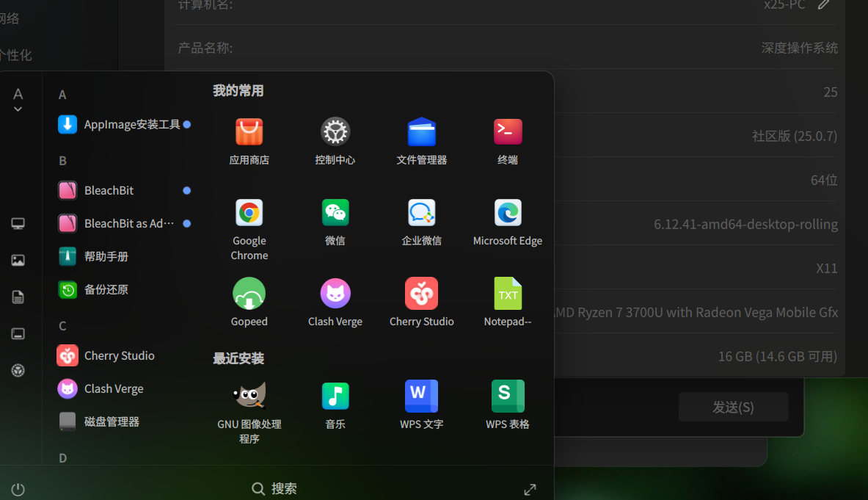Launch 控制中心 from the favorites grid
Image resolution: width=868 pixels, height=500 pixels.
[335, 131]
